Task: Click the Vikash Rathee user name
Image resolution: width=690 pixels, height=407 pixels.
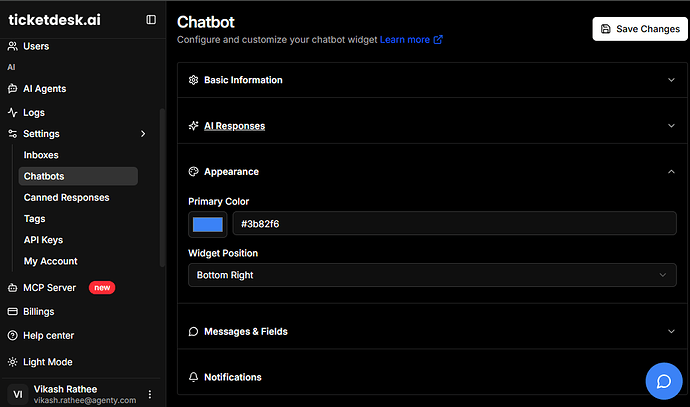Action: [65, 389]
